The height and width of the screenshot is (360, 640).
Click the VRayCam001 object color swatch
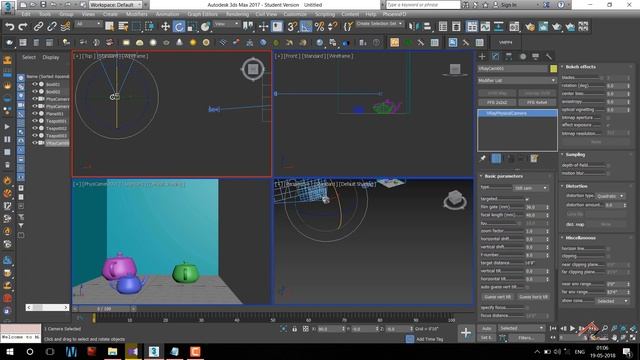tap(553, 69)
